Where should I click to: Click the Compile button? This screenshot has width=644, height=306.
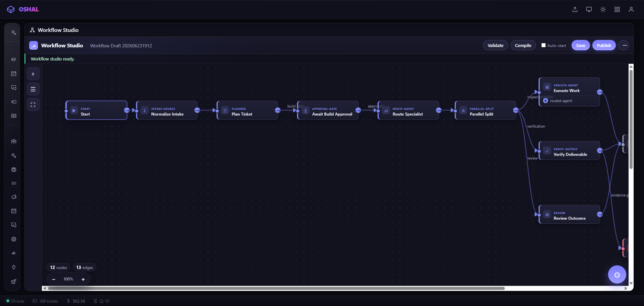523,45
